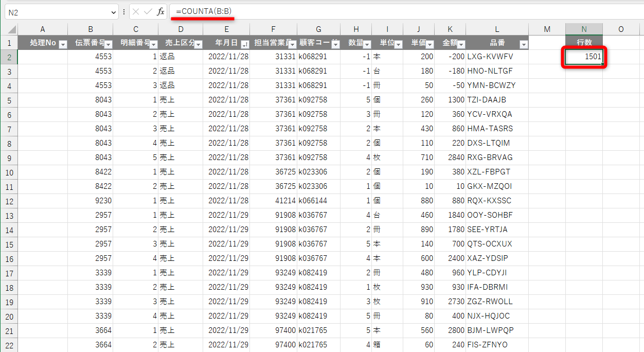The image size is (644, 352).
Task: Open the Name Box dropdown arrow
Action: click(x=114, y=11)
